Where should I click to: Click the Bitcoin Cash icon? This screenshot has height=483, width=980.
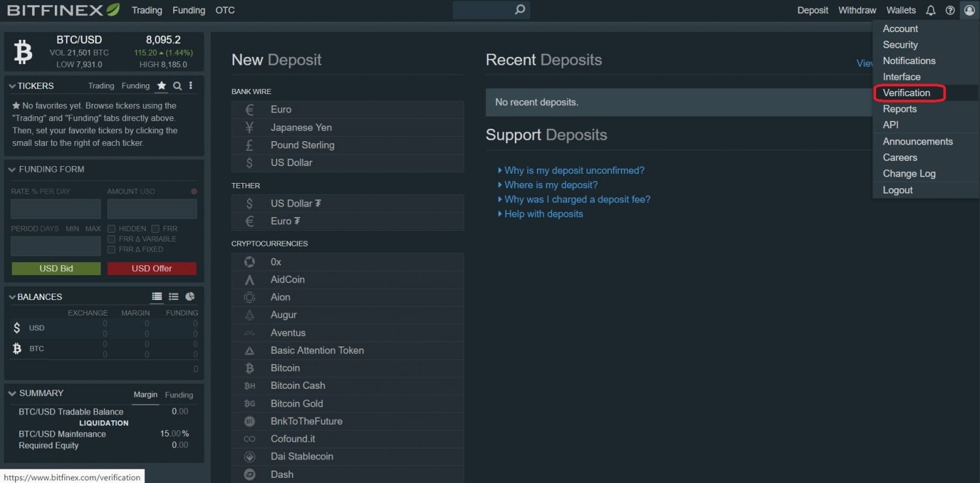coord(250,386)
